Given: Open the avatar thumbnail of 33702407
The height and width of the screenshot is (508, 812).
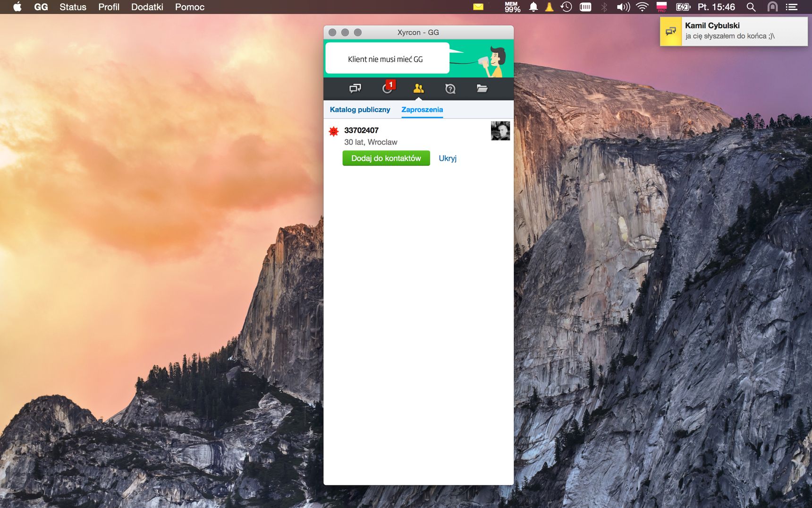Looking at the screenshot, I should pos(500,131).
